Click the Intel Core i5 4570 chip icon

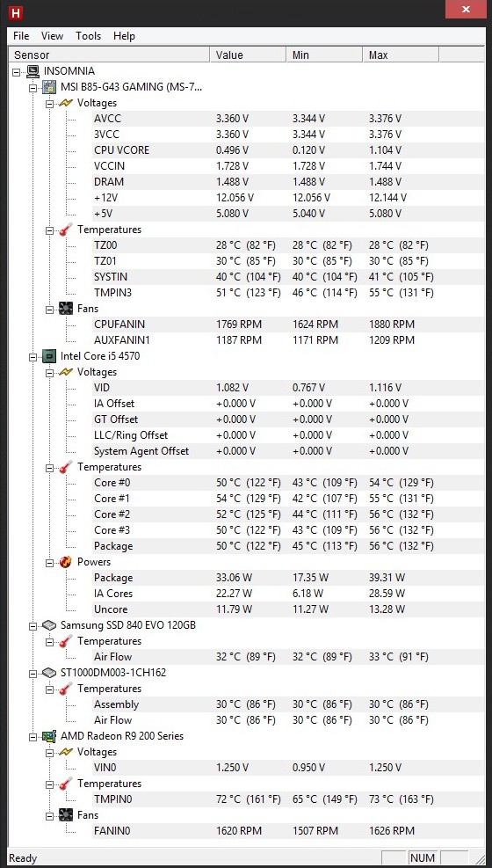[x=50, y=356]
